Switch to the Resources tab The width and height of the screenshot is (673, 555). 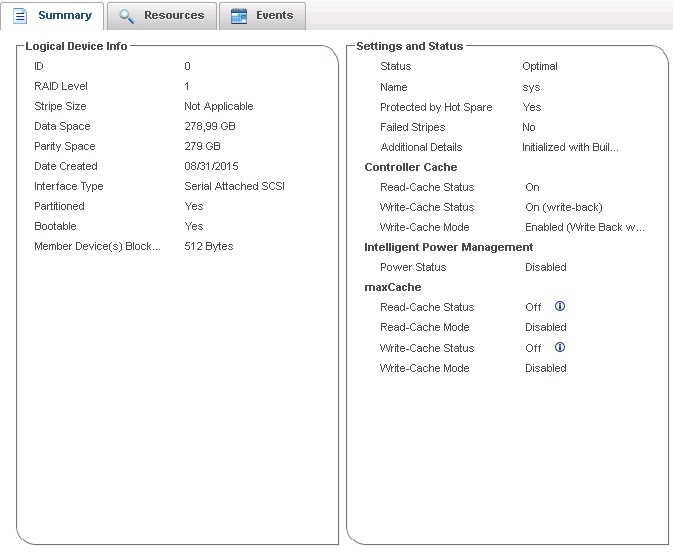click(173, 16)
